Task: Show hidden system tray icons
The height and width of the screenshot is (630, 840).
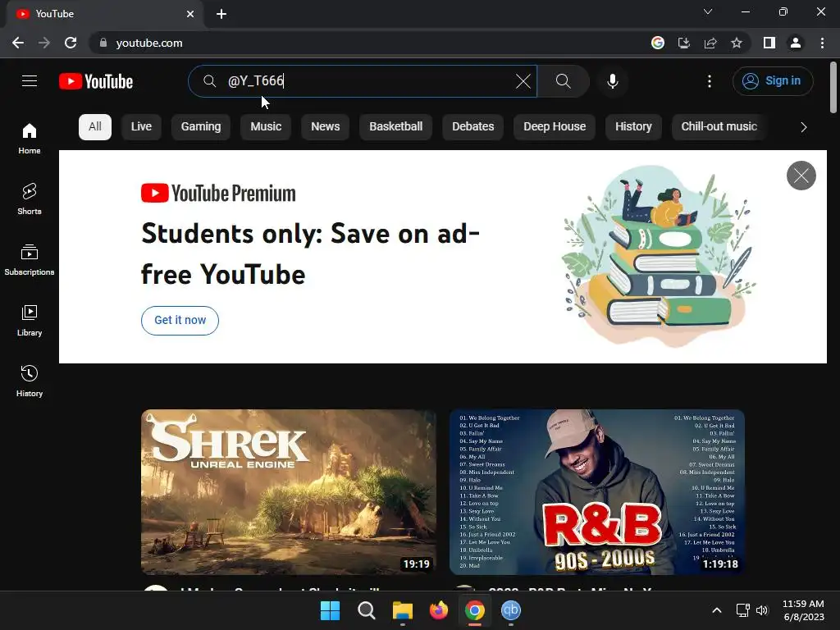Action: tap(717, 610)
